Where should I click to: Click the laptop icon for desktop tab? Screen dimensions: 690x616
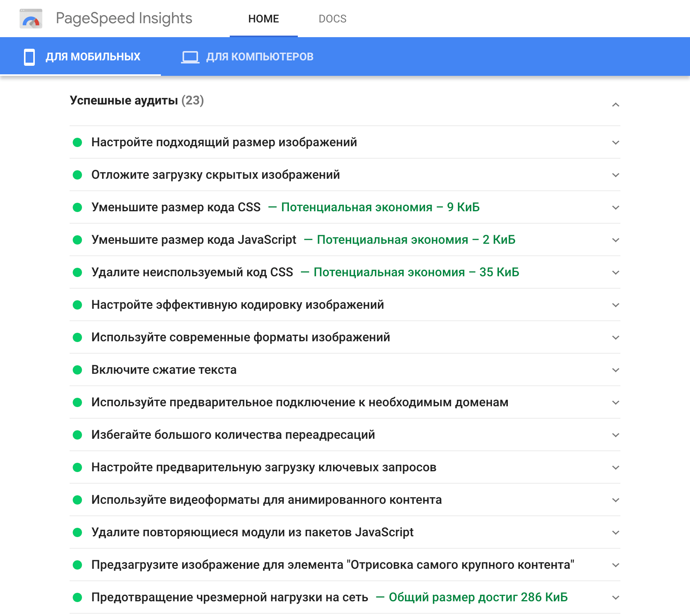(190, 57)
